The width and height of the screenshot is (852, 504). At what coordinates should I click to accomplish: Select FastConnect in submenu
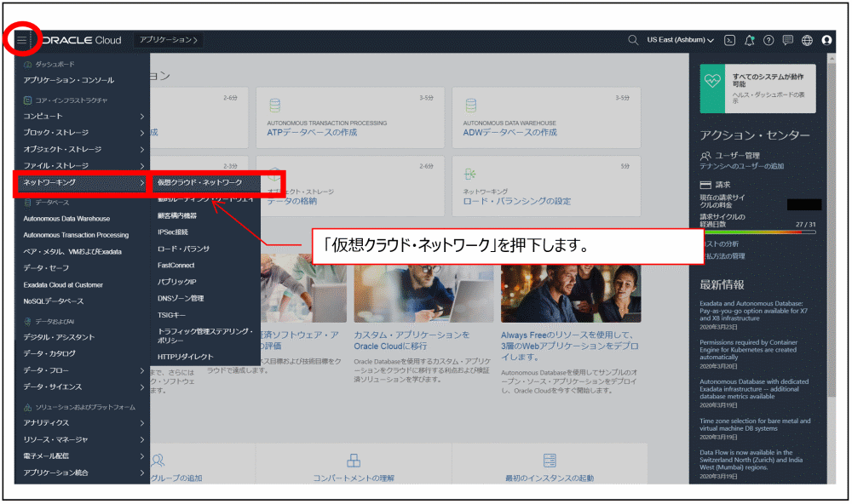(x=176, y=265)
